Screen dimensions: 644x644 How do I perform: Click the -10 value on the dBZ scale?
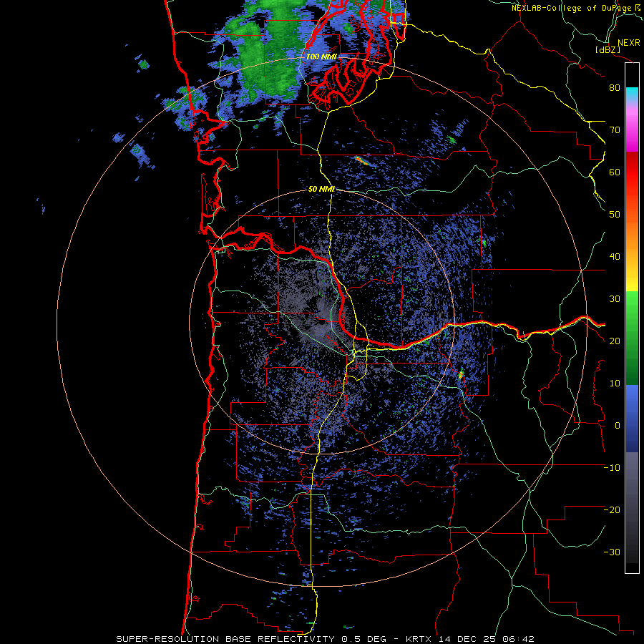pos(612,468)
